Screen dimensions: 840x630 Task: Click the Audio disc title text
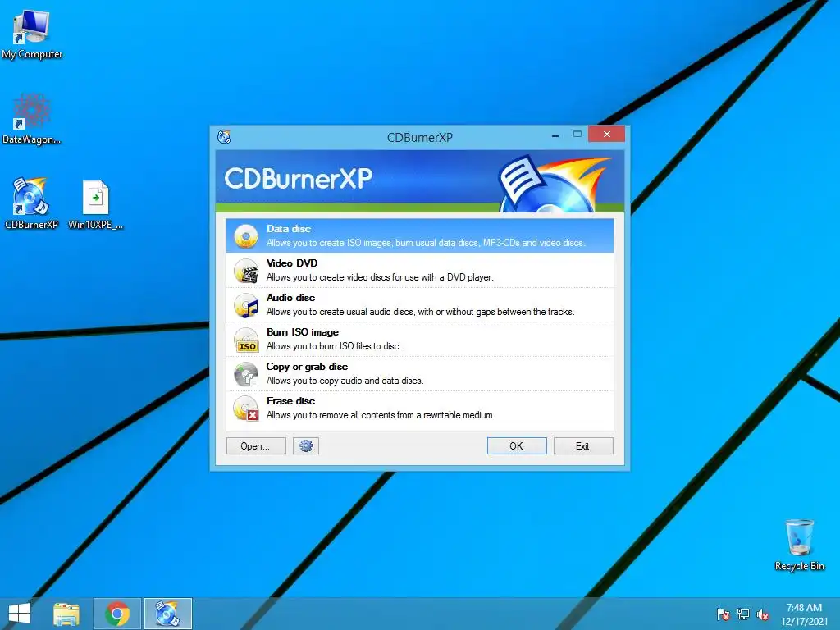tap(291, 297)
